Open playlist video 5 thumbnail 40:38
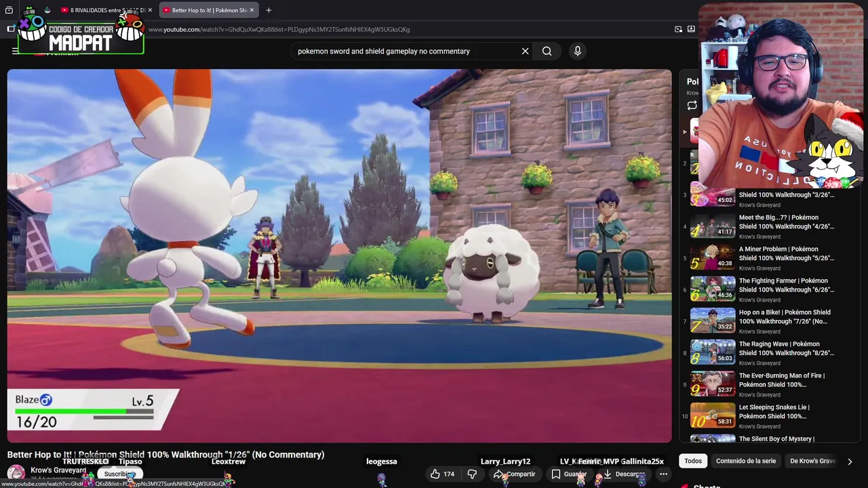Screen dimensions: 868x488 (713, 258)
